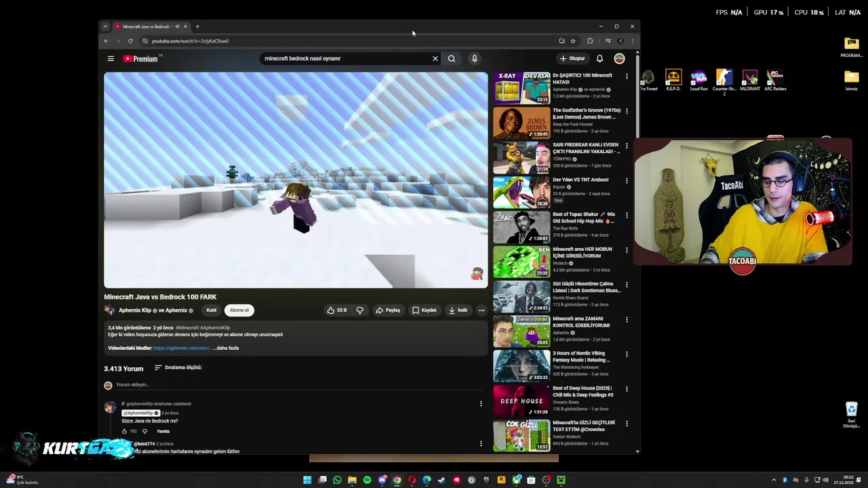Open R.E.P.O. desktop shortcut

tap(673, 80)
